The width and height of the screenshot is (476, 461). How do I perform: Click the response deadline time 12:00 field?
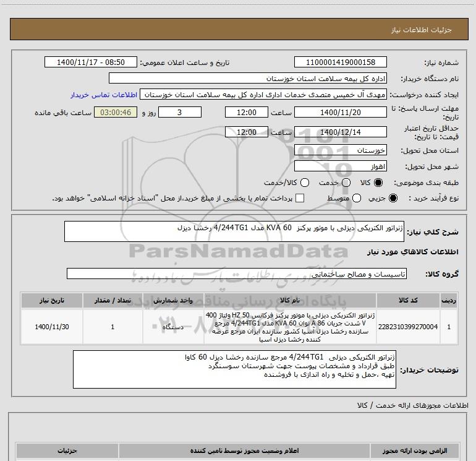click(247, 112)
